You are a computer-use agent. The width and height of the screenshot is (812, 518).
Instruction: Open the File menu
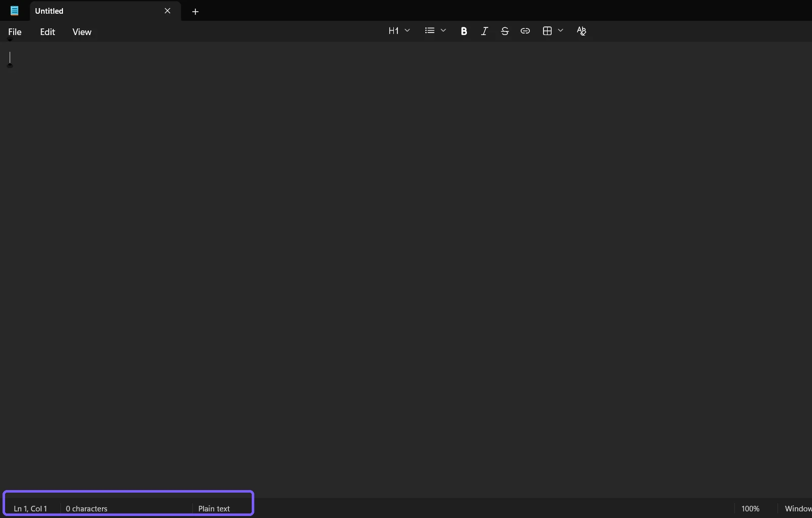pyautogui.click(x=15, y=32)
